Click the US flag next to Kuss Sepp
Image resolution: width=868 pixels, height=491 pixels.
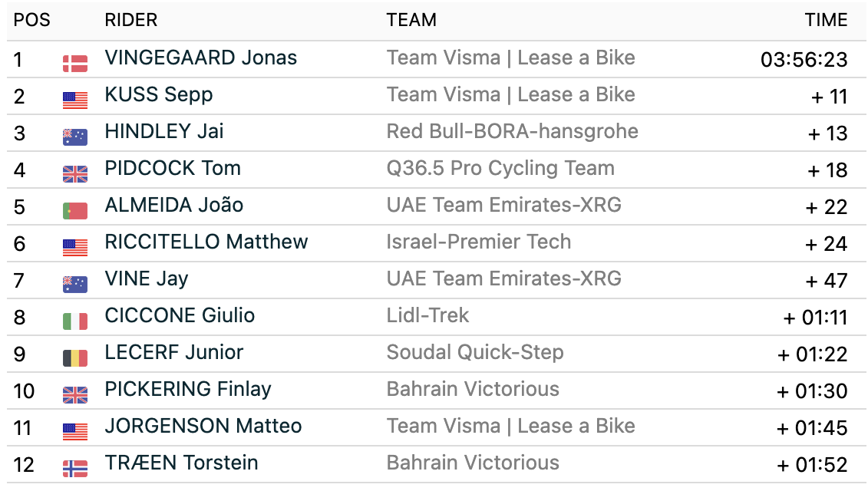[x=74, y=100]
